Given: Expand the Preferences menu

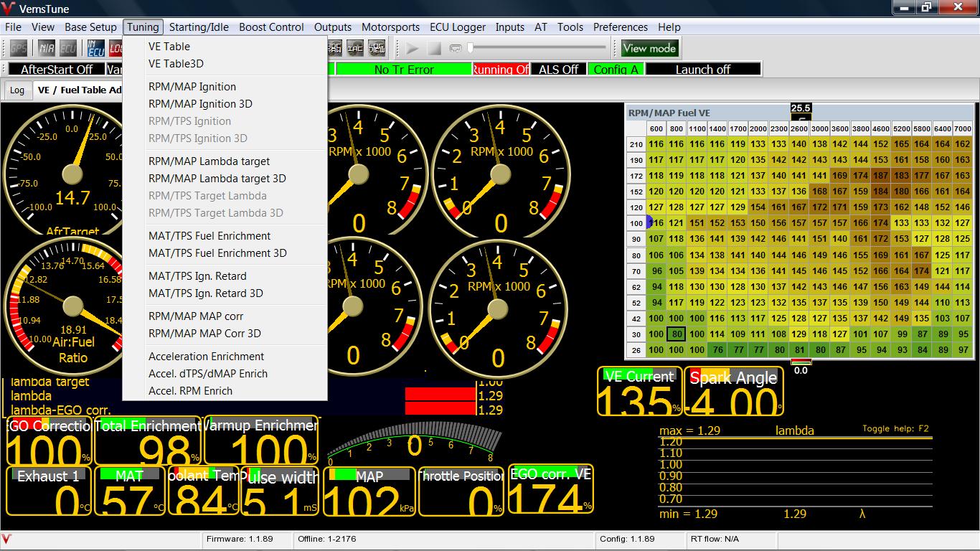Looking at the screenshot, I should pyautogui.click(x=620, y=27).
